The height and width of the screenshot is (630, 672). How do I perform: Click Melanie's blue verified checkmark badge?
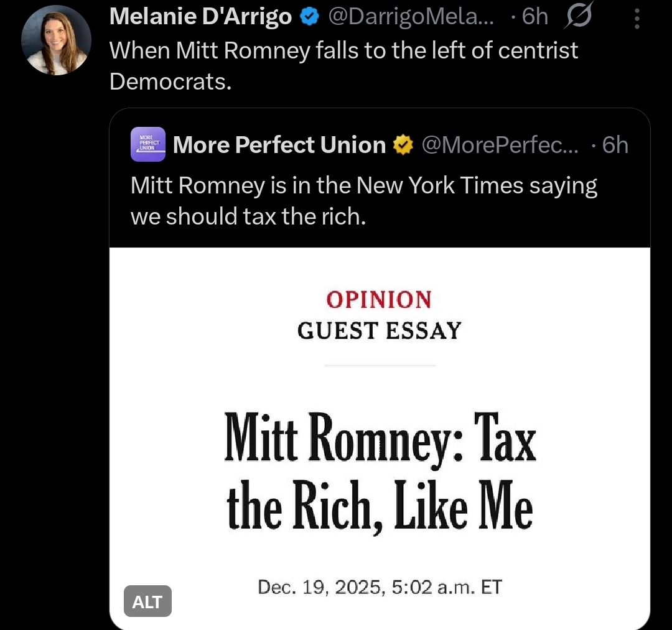[309, 17]
